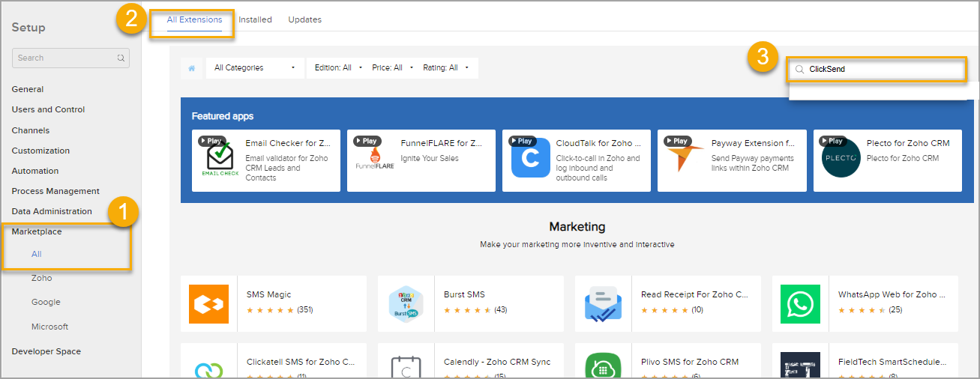
Task: Open the Burst SMS hexagon icon
Action: point(406,304)
